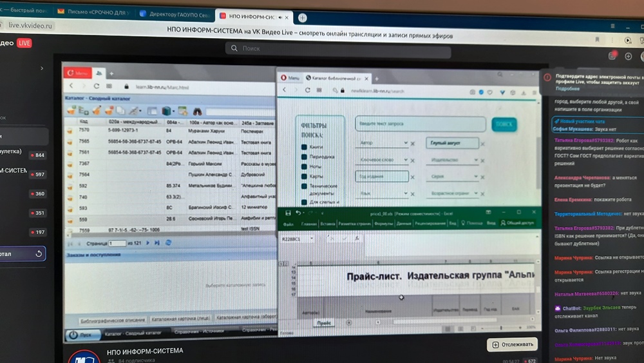Click the undo arrow in Excel title bar

click(x=299, y=213)
